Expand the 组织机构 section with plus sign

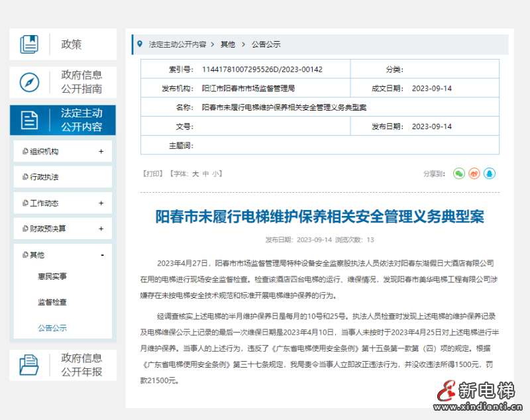101,151
